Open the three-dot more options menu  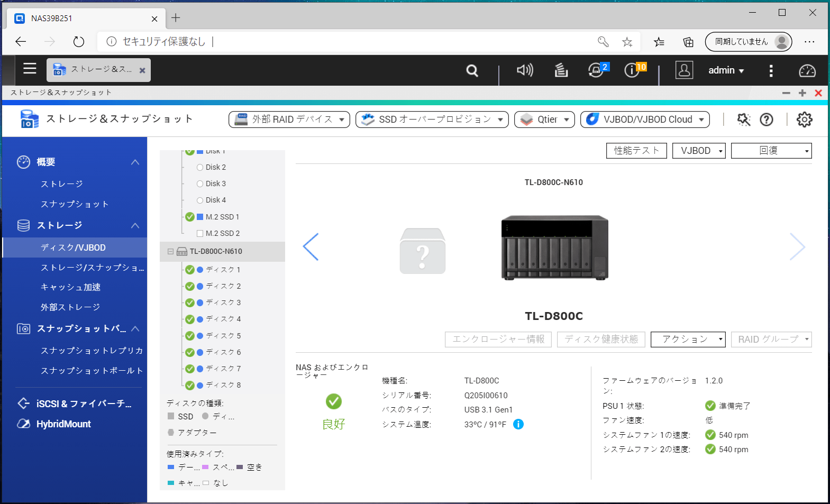[x=771, y=70]
